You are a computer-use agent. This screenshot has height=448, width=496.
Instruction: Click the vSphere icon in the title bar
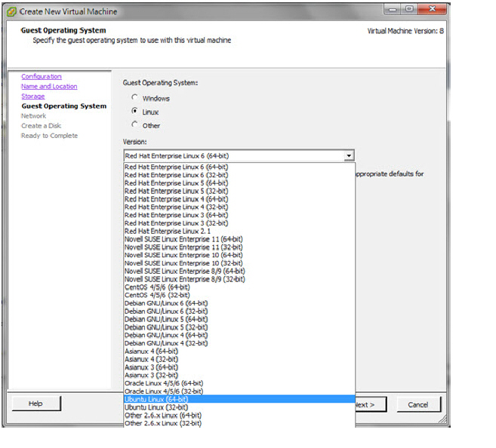tap(12, 12)
